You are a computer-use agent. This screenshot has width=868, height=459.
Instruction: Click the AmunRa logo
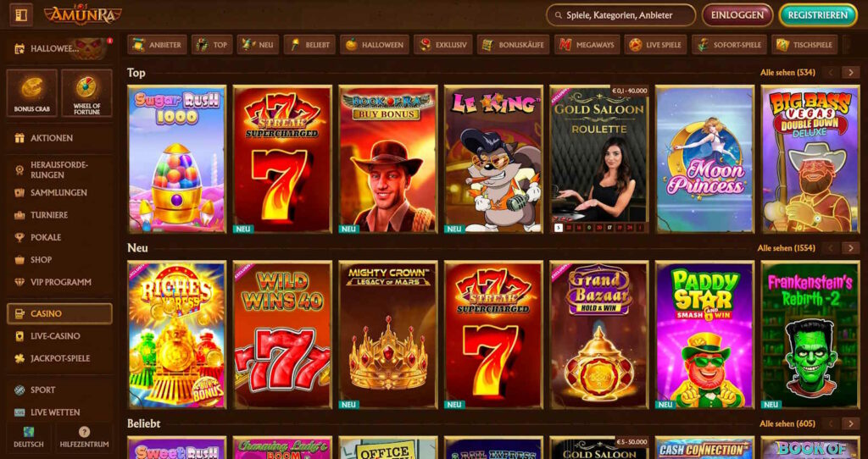point(83,14)
